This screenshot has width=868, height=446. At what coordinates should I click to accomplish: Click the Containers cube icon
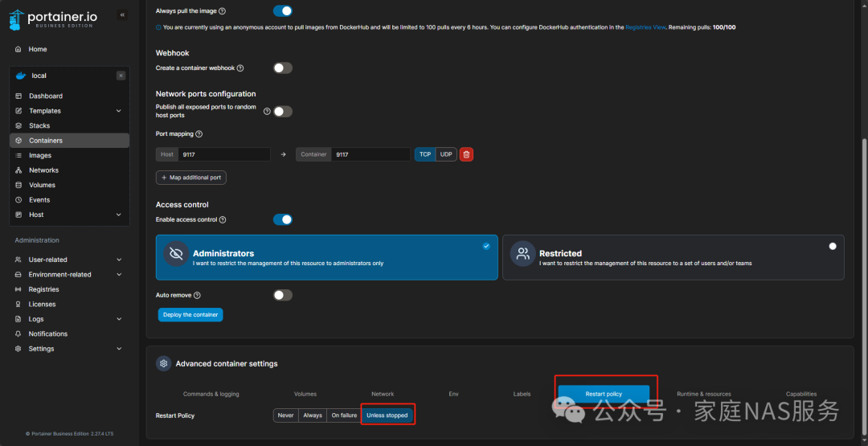click(18, 141)
